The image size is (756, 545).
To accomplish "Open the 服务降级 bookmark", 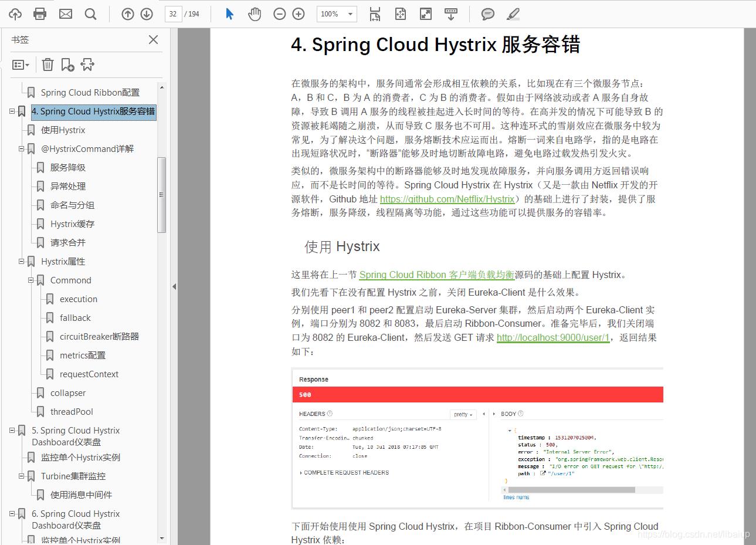I will (68, 167).
